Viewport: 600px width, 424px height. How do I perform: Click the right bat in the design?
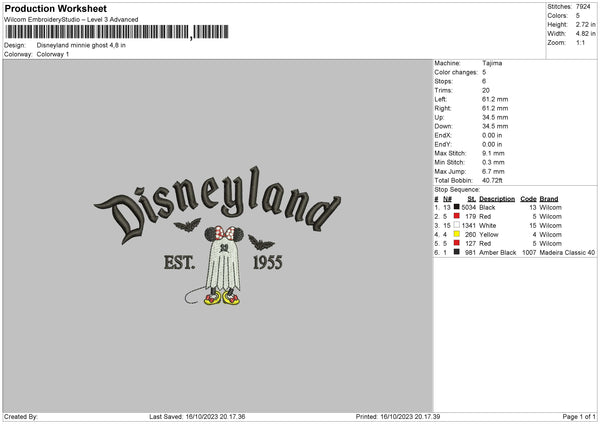click(x=261, y=243)
